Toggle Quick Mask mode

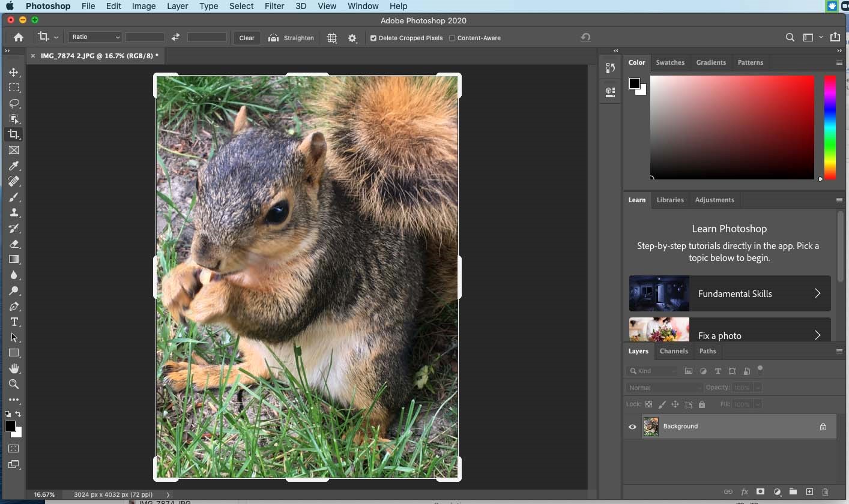coord(14,449)
